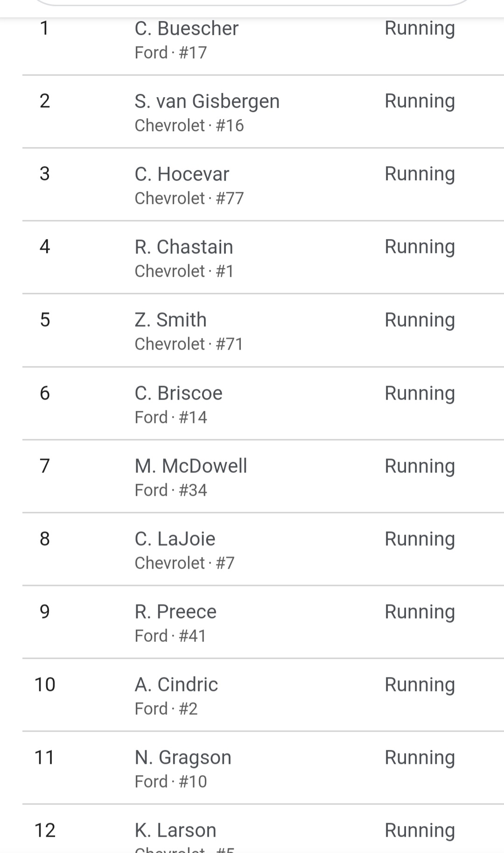
Task: Tap the C. Briscoe driver name
Action: (x=178, y=393)
